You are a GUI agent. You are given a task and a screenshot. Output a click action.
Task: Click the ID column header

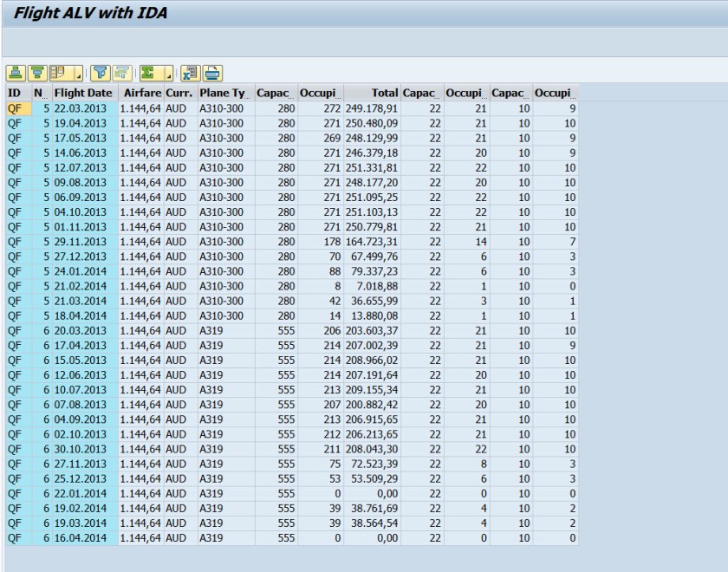[14, 92]
